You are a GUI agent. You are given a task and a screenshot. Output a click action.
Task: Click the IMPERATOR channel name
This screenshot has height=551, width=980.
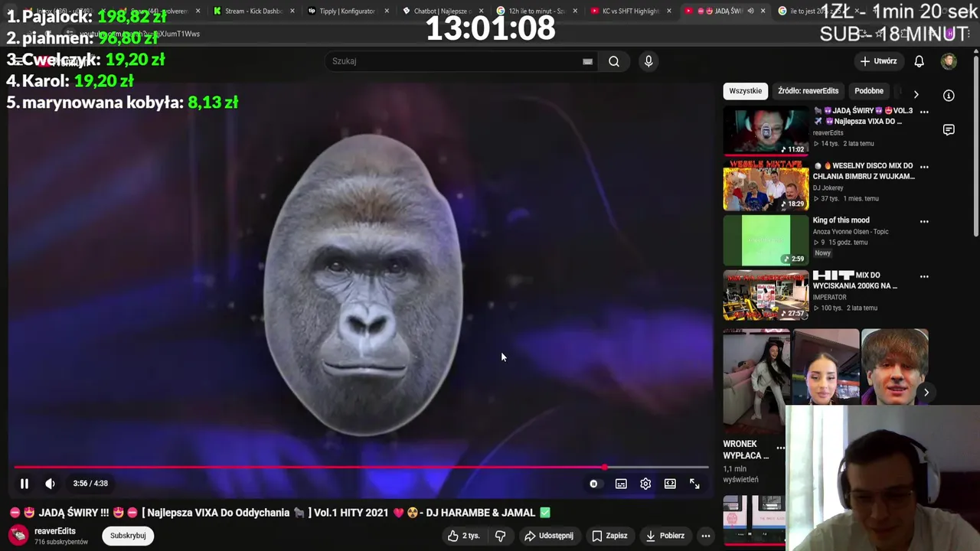pyautogui.click(x=830, y=297)
